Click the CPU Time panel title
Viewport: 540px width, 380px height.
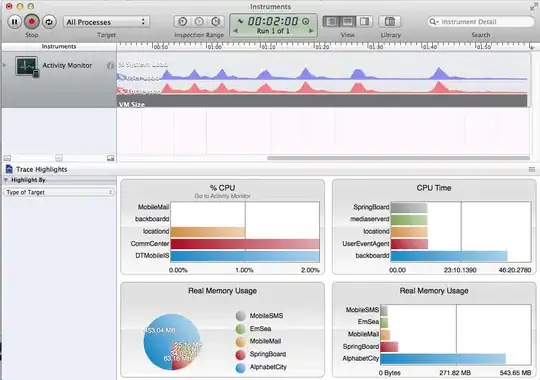(434, 188)
